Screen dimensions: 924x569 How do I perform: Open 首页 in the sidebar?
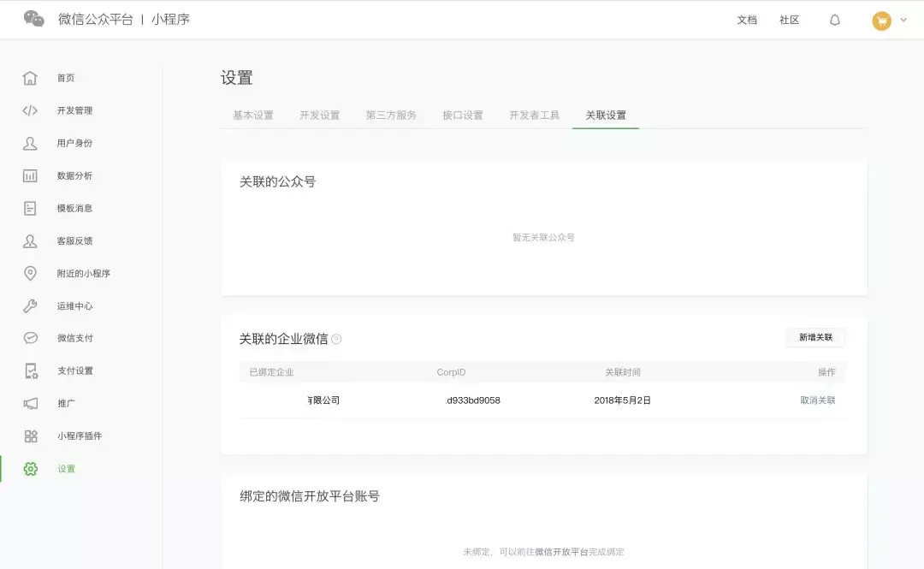click(65, 78)
